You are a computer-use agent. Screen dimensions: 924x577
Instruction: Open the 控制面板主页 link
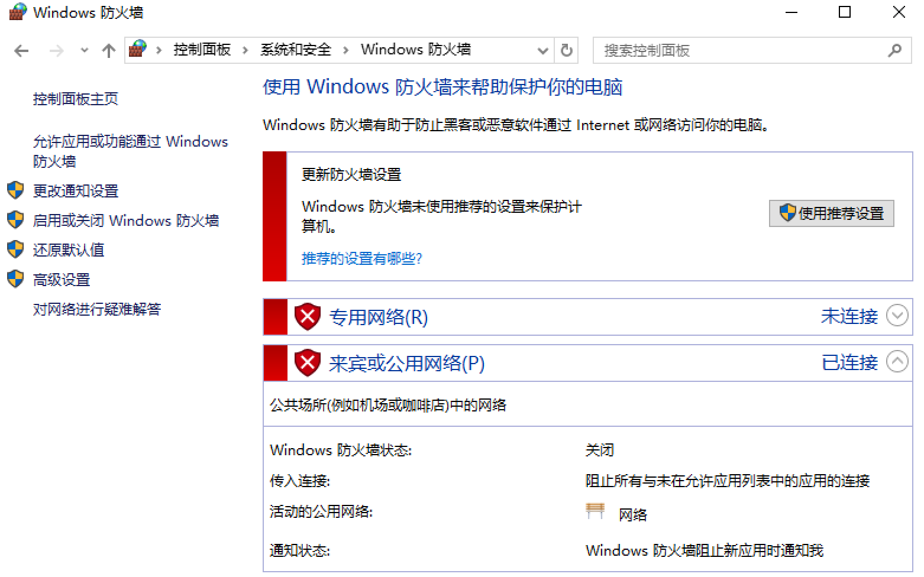pyautogui.click(x=76, y=99)
